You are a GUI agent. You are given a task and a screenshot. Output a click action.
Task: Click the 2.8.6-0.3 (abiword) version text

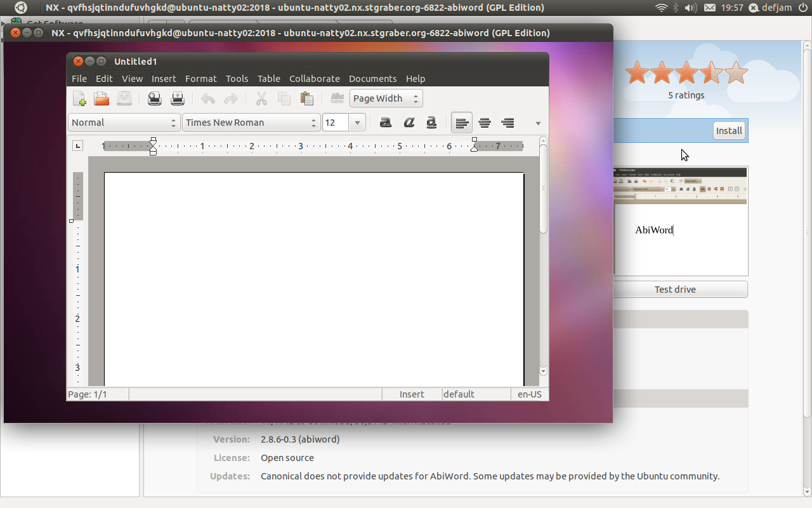click(300, 439)
